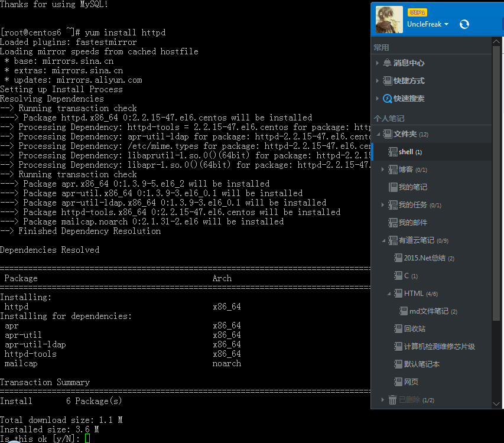Collapse the HTML notebook group
This screenshot has height=443, width=504.
389,292
